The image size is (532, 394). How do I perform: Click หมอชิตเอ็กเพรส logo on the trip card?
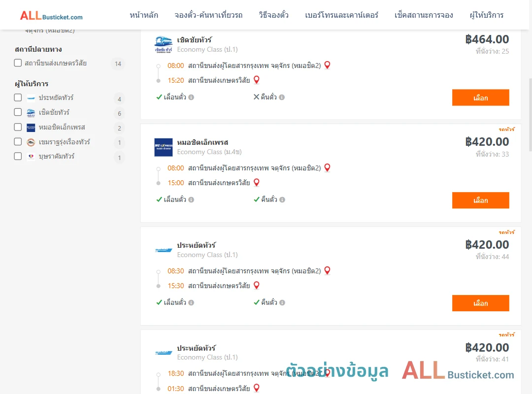pyautogui.click(x=164, y=147)
